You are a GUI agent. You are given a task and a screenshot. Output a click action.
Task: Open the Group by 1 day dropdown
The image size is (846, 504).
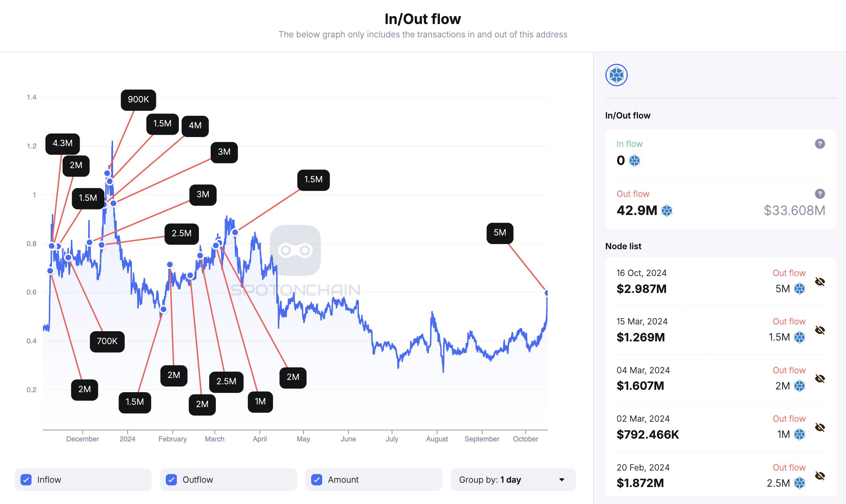[x=513, y=480]
